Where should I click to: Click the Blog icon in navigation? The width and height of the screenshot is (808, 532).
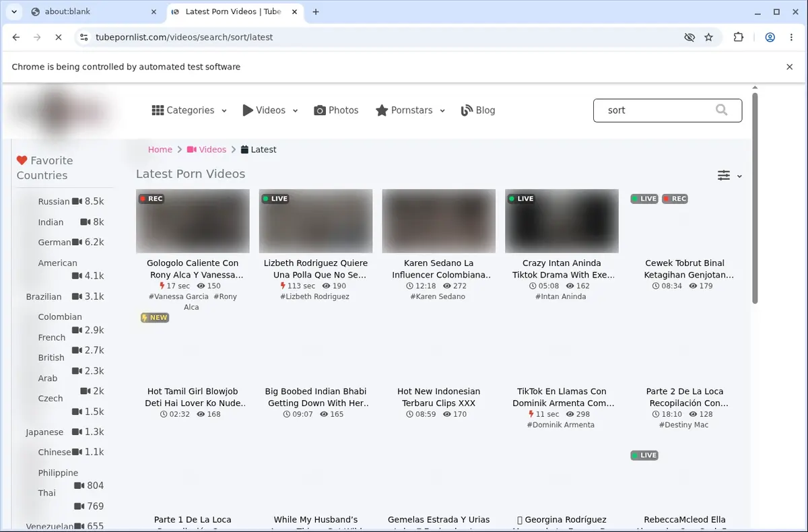[x=467, y=110]
